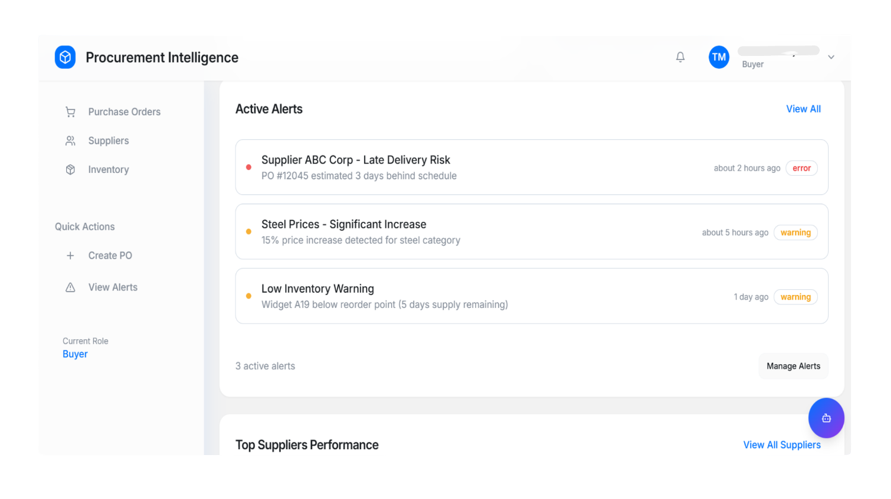Click the Purchase Orders cart icon
Viewport: 891px width, 499px height.
[x=70, y=112]
